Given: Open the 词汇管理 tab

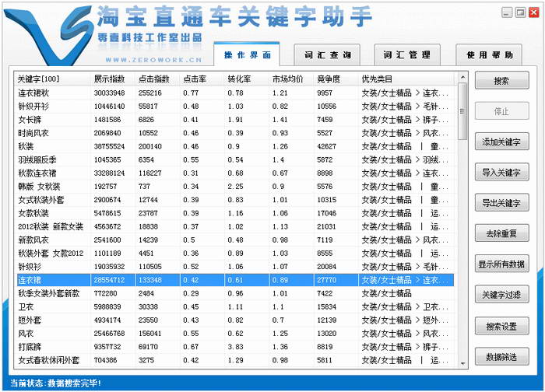Looking at the screenshot, I should pos(407,55).
